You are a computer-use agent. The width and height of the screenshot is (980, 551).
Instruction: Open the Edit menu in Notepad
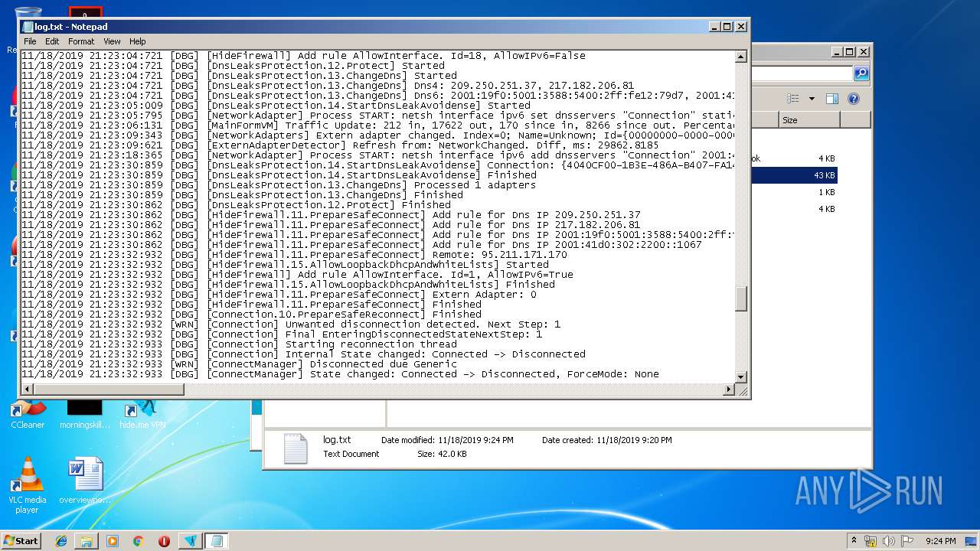[52, 41]
